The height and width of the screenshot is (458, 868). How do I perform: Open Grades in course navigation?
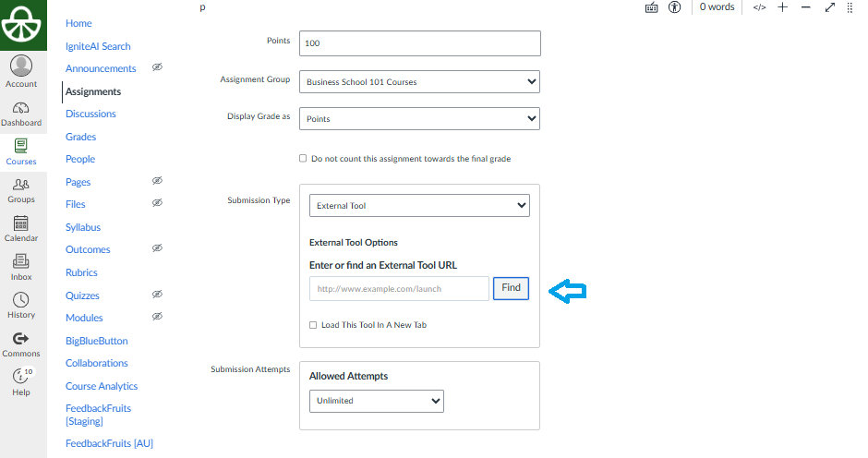pos(80,137)
